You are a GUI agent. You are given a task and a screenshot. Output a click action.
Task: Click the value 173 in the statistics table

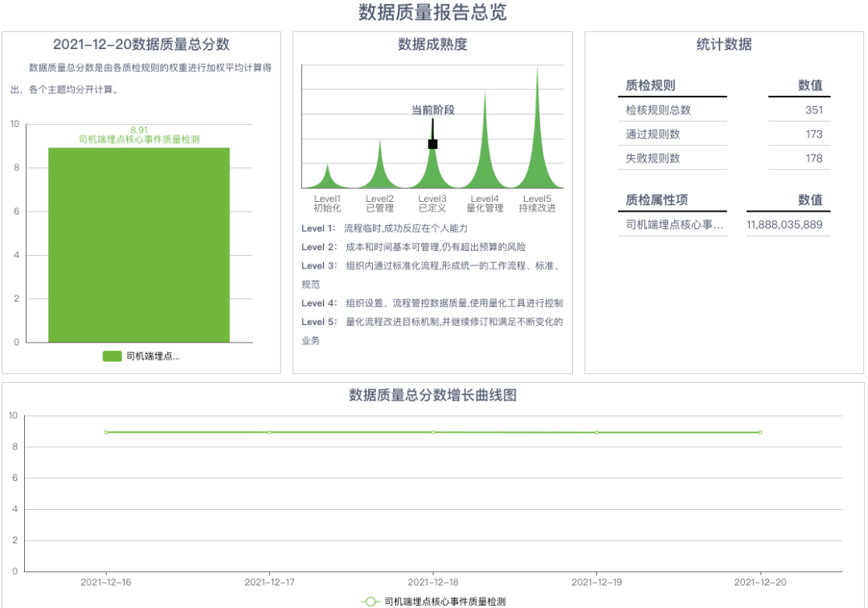pos(813,134)
